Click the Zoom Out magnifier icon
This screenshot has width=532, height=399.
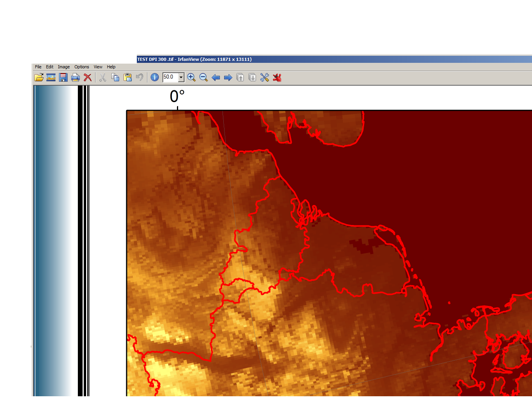pyautogui.click(x=204, y=77)
